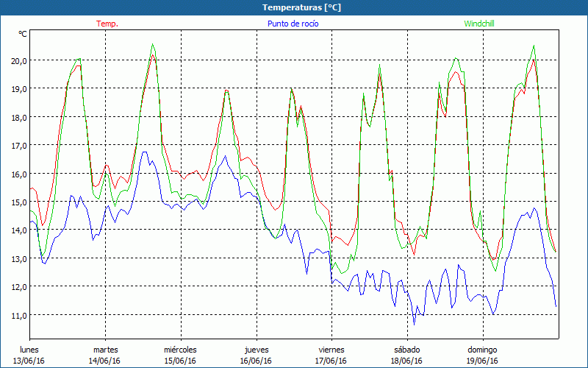Click the 13/06/16 date label

[30, 361]
